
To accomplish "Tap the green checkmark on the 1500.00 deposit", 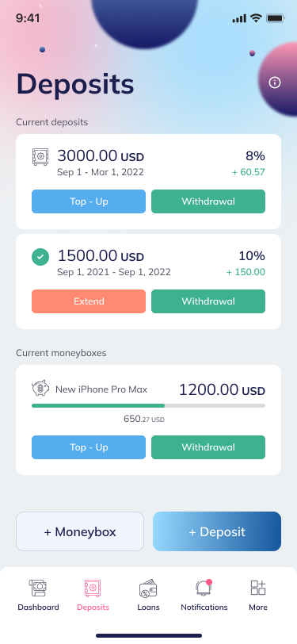I will 40,257.
